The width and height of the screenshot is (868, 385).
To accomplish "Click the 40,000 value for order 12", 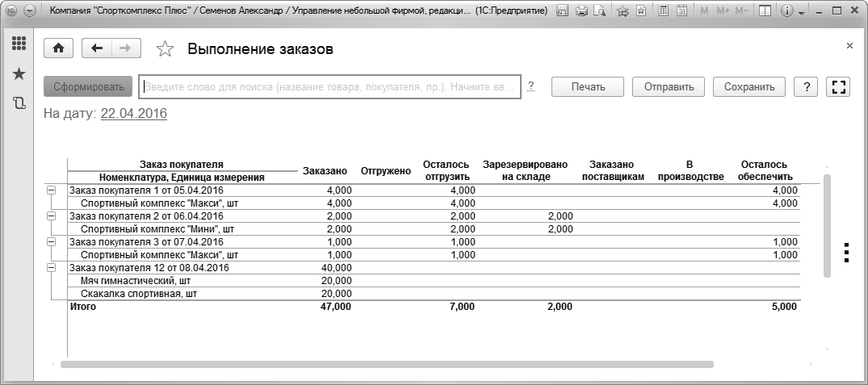I will [336, 268].
